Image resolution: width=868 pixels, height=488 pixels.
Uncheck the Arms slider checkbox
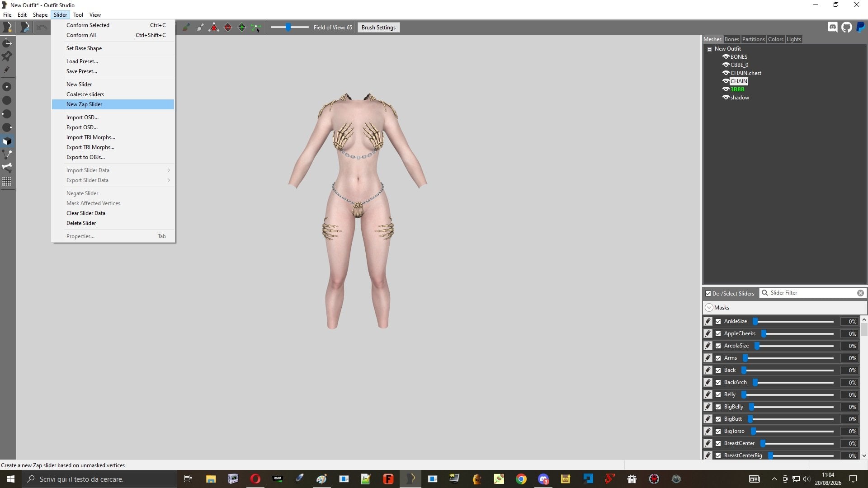tap(718, 358)
